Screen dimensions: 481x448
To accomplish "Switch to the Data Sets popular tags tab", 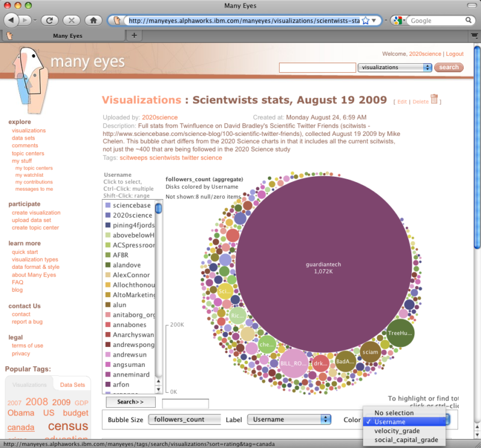I will point(72,385).
